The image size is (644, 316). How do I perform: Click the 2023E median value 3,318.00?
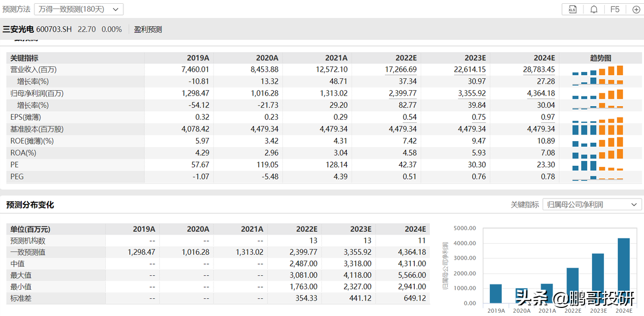point(357,263)
